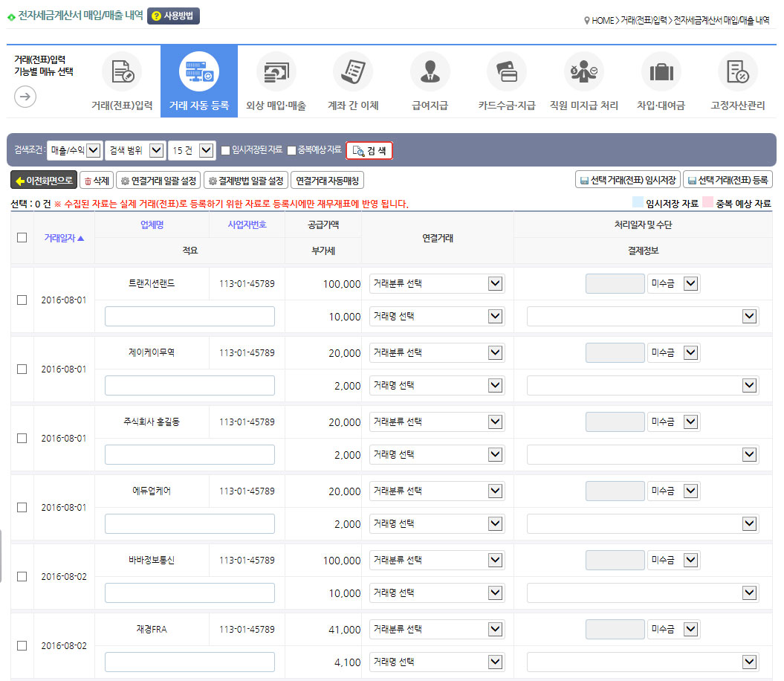Open the 차입·대여금 icon

pos(661,72)
